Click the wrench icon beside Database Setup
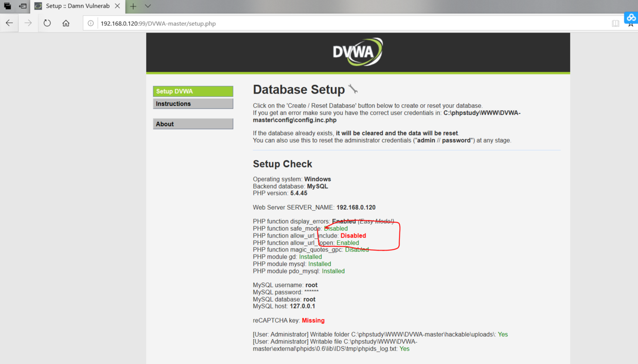Image resolution: width=638 pixels, height=364 pixels. coord(353,89)
